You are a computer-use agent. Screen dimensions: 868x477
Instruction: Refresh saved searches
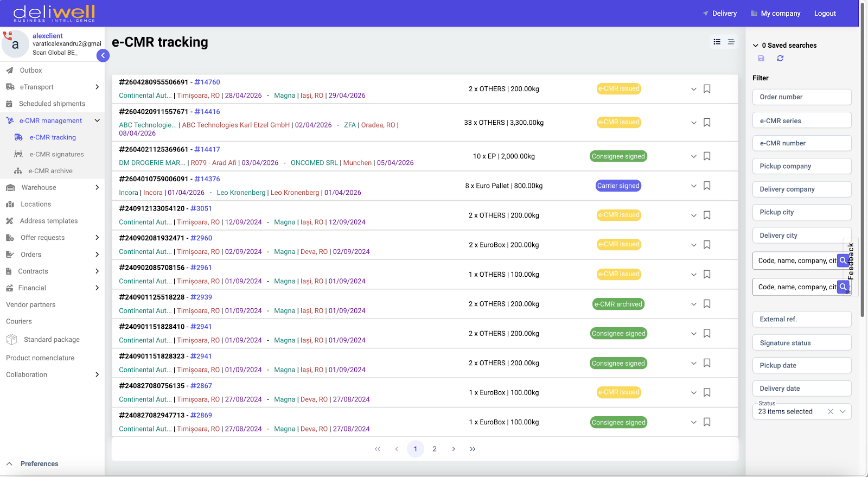click(x=780, y=58)
